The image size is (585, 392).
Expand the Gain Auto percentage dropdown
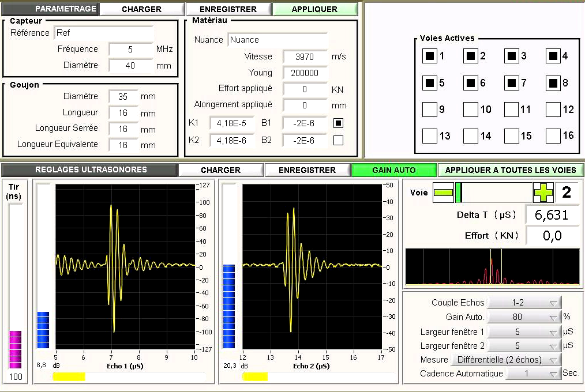point(524,317)
